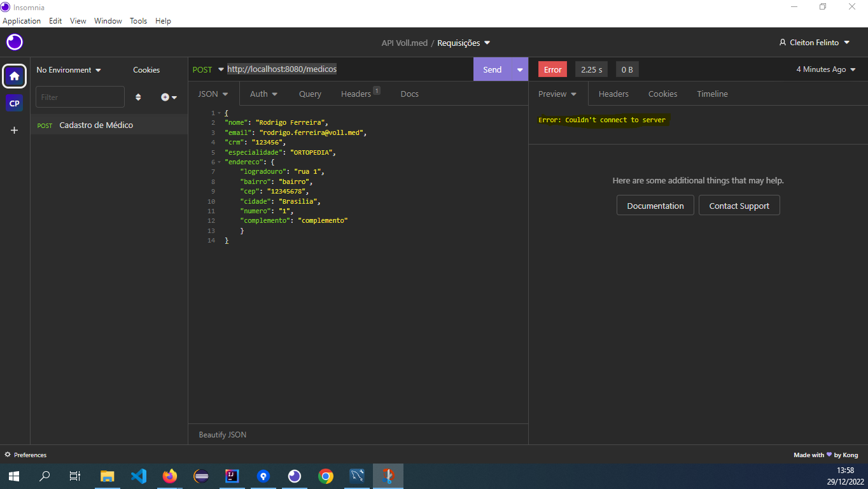
Task: Click the Insomnia logo in the header
Action: 15,43
